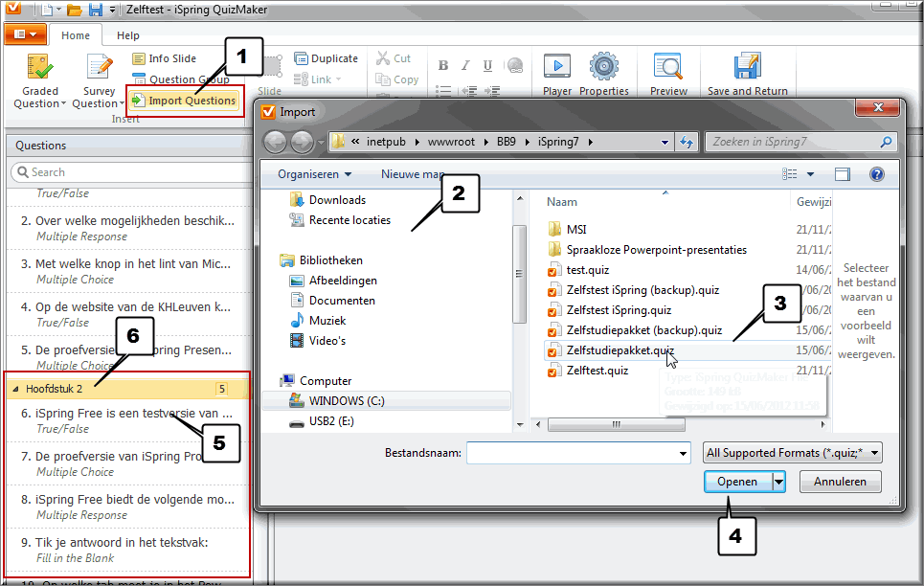Toggle bold text formatting
This screenshot has height=586, width=924.
(x=443, y=65)
